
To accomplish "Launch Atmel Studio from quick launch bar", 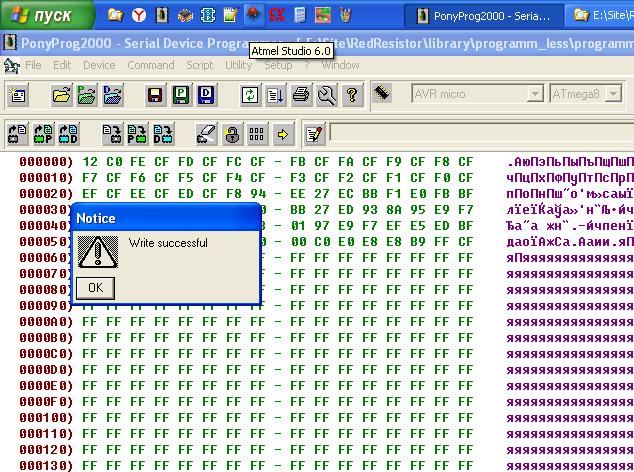I will click(254, 15).
